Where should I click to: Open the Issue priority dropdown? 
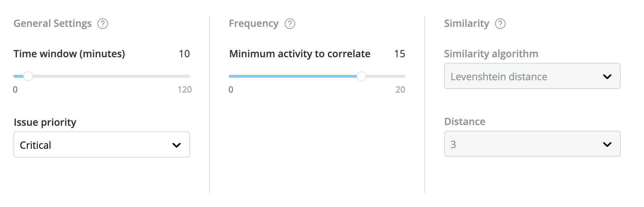point(102,144)
